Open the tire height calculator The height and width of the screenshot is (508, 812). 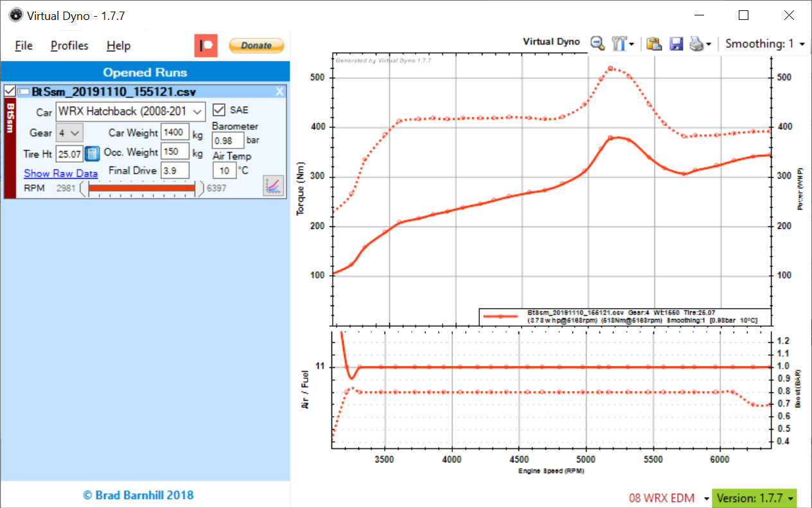tap(92, 154)
